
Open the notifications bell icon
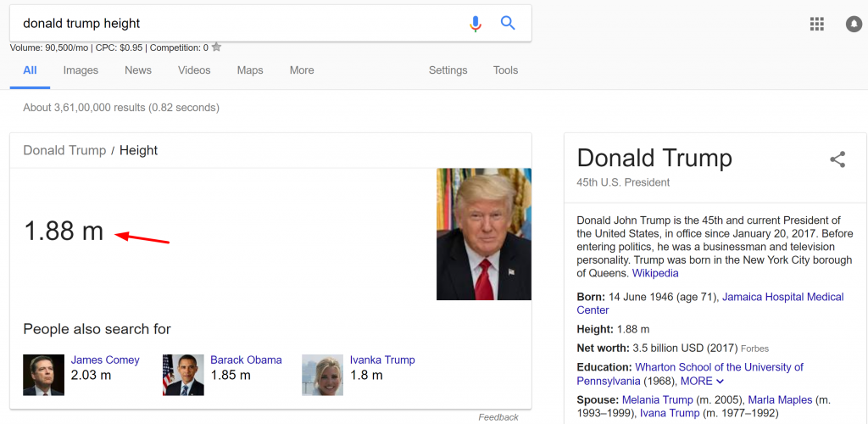click(854, 24)
